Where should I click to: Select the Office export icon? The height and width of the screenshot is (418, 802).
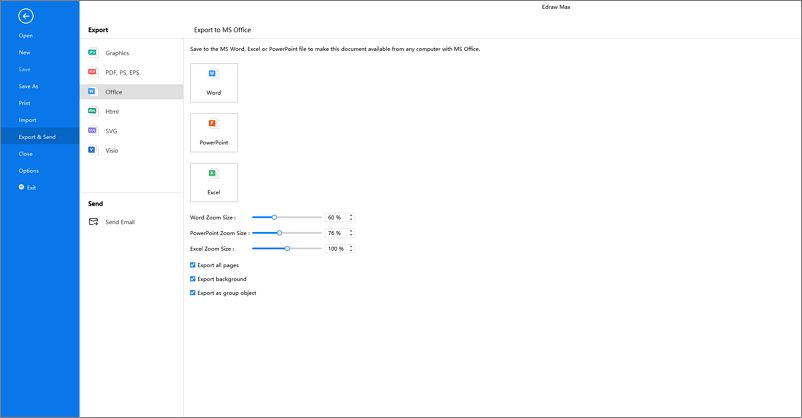[92, 91]
